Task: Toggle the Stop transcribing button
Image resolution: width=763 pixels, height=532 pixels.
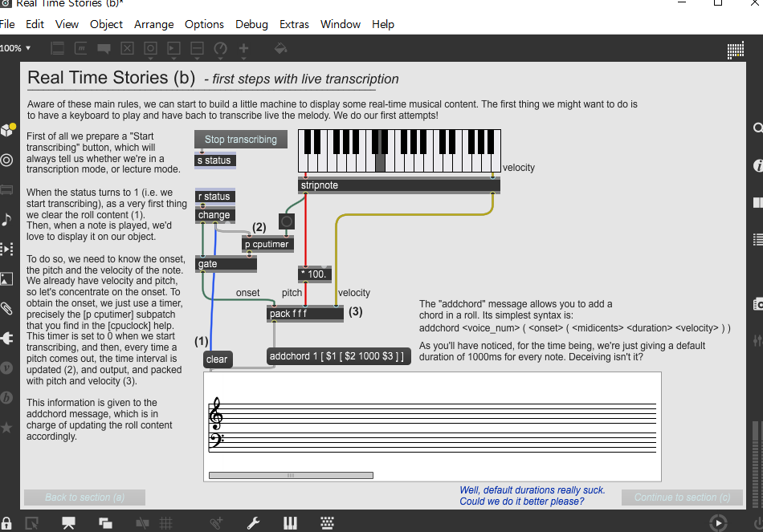Action: (x=240, y=140)
